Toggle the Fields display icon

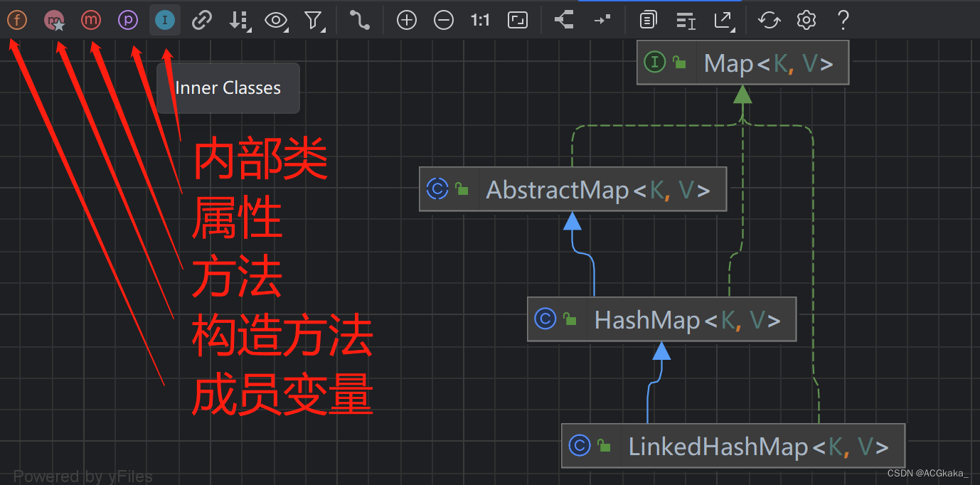pos(17,20)
